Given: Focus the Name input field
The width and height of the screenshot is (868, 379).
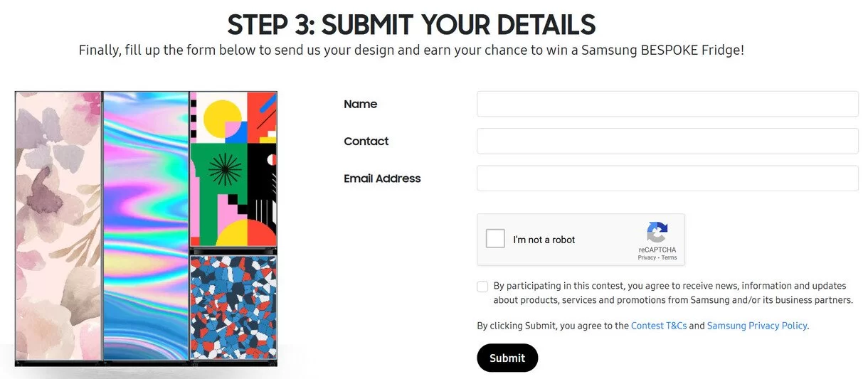Looking at the screenshot, I should coord(667,104).
